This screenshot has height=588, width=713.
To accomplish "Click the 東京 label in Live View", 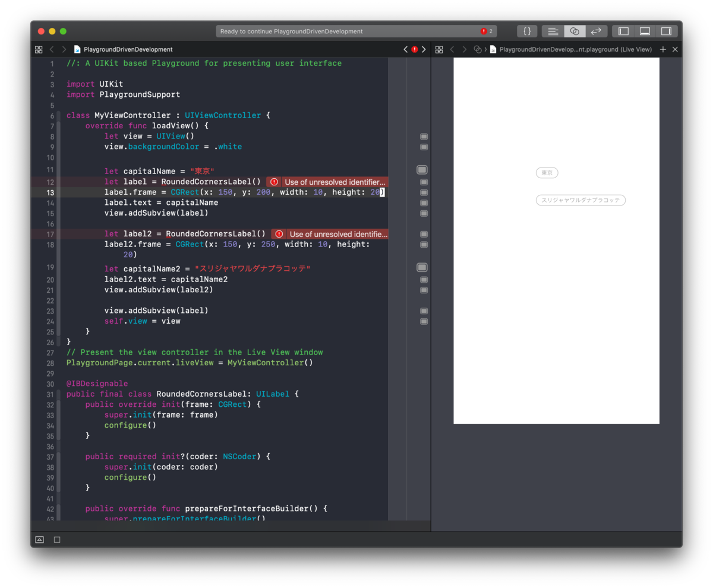I will pyautogui.click(x=547, y=173).
